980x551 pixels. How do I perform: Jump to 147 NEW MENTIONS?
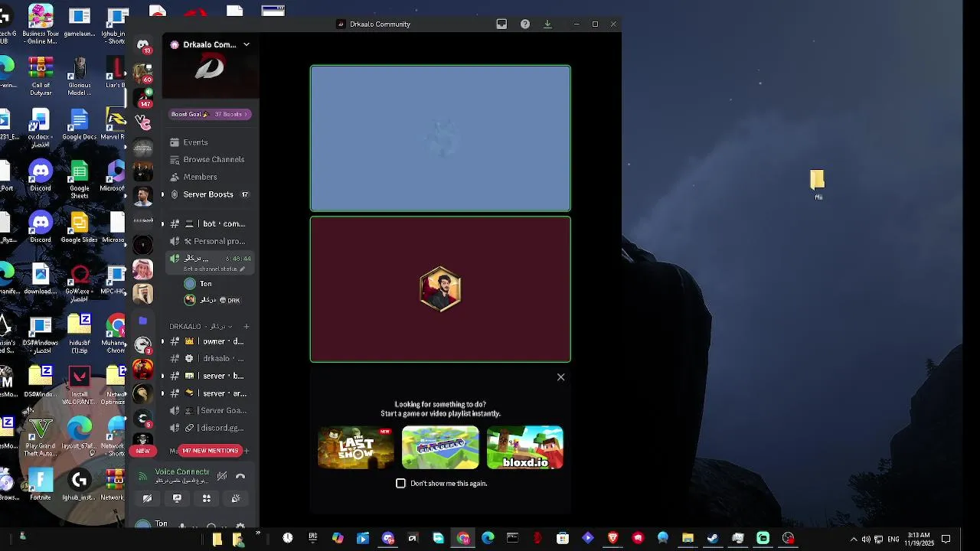point(211,451)
